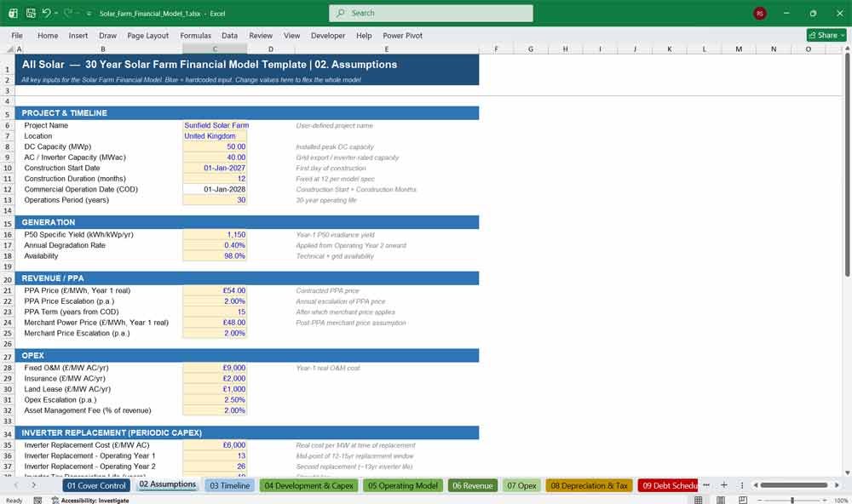Click the vertical scrollbar down arrow
The width and height of the screenshot is (852, 504).
point(847,473)
